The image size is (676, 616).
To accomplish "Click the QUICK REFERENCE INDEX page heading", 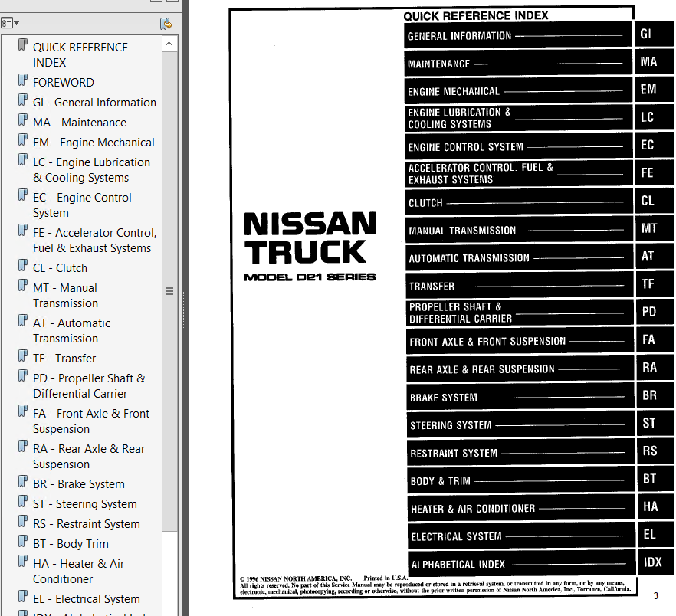I will (475, 16).
